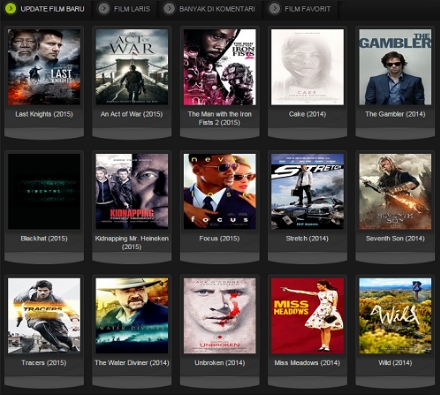Image resolution: width=440 pixels, height=395 pixels.
Task: Open The Water Diviner (2014) title link
Action: (x=132, y=363)
